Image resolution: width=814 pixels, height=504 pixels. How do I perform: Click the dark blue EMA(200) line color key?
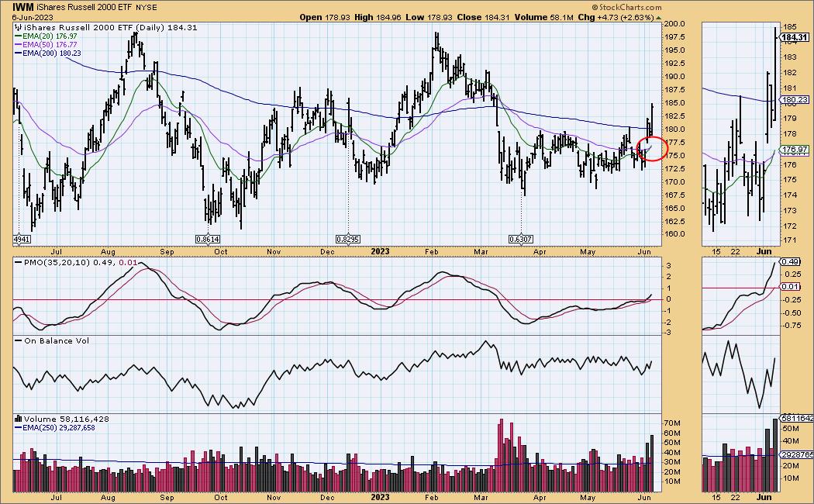coord(18,53)
